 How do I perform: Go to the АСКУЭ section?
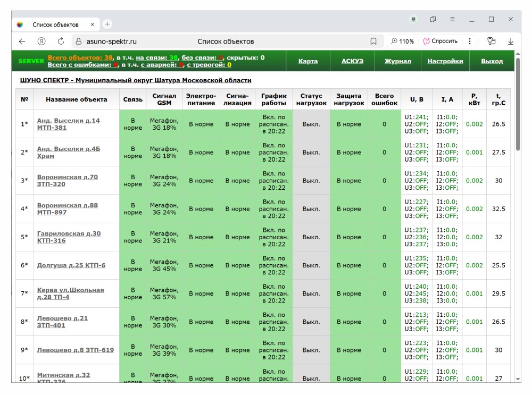352,61
